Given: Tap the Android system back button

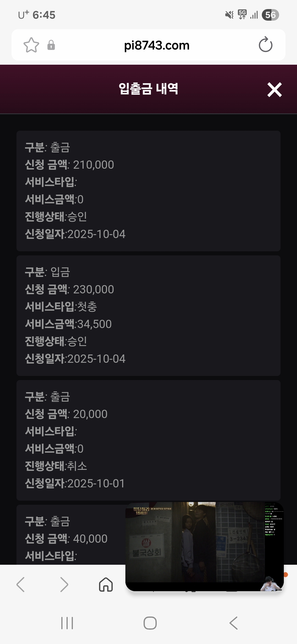Looking at the screenshot, I should (x=233, y=623).
